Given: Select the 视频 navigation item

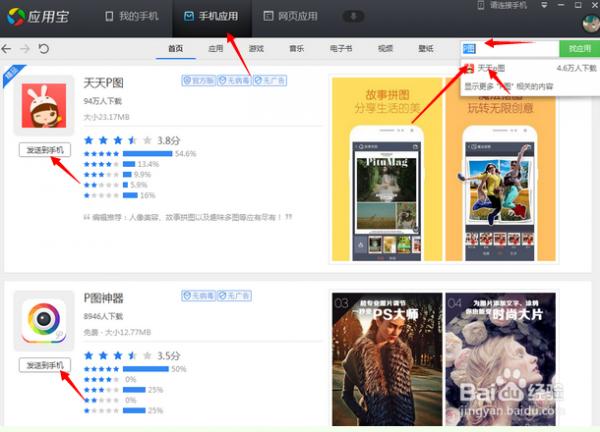Looking at the screenshot, I should coord(385,49).
